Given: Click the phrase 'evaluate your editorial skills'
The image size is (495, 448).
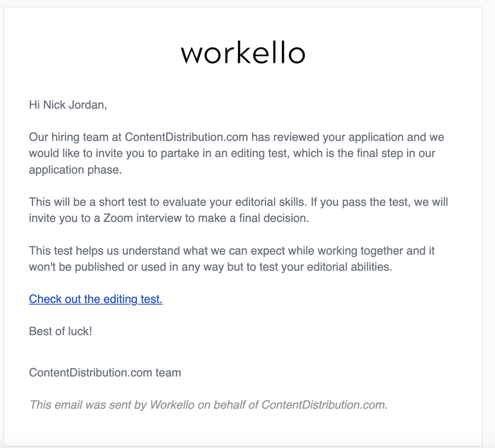Looking at the screenshot, I should click(235, 202).
